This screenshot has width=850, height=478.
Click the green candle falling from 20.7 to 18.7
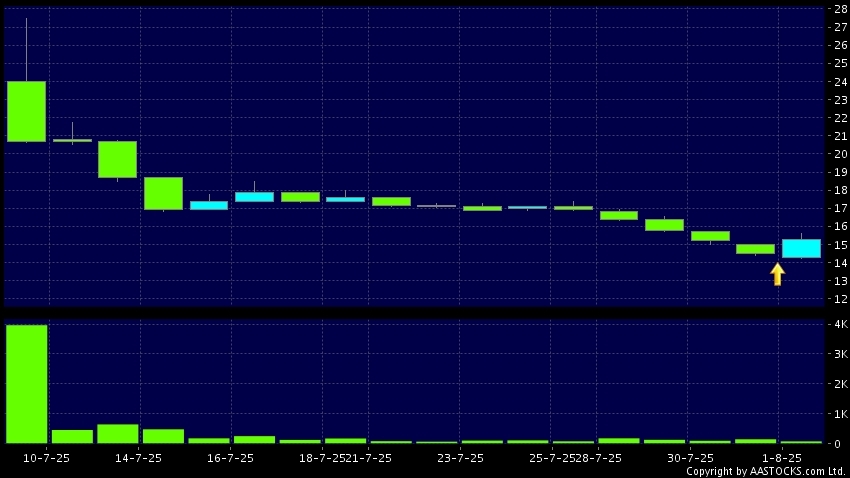pos(117,159)
